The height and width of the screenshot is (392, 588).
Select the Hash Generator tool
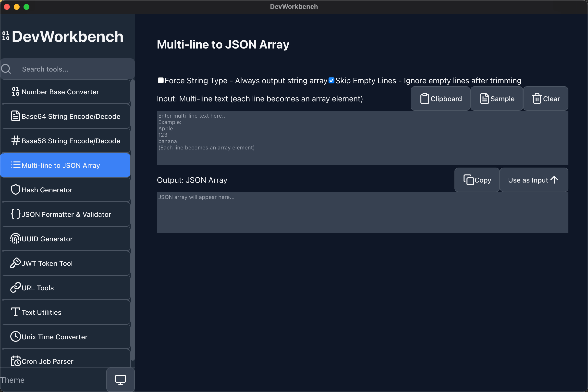coord(65,190)
